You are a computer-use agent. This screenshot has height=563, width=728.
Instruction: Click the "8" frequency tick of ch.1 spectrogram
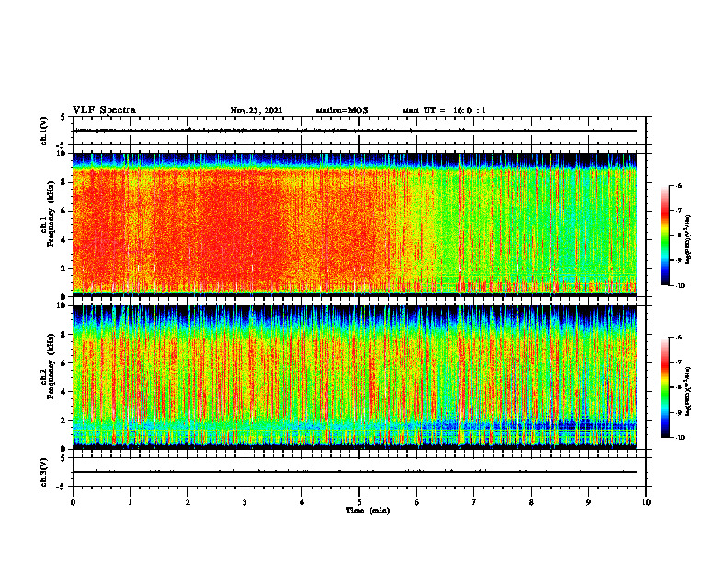pyautogui.click(x=64, y=182)
